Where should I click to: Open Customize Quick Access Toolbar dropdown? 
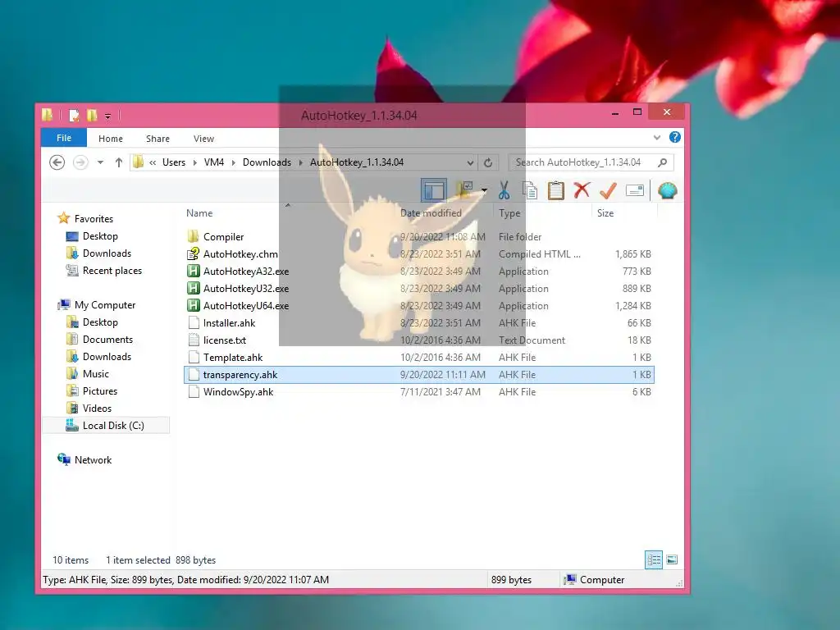coord(107,116)
